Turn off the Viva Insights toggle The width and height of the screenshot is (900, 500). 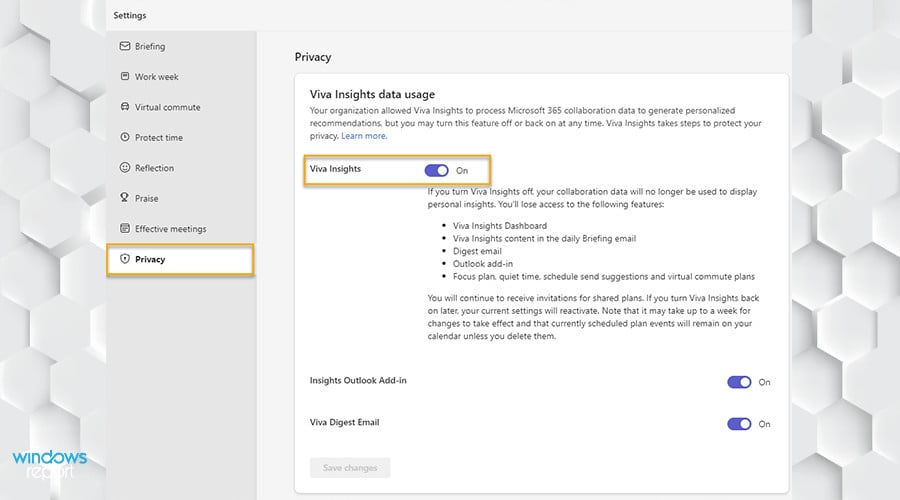[x=436, y=170]
